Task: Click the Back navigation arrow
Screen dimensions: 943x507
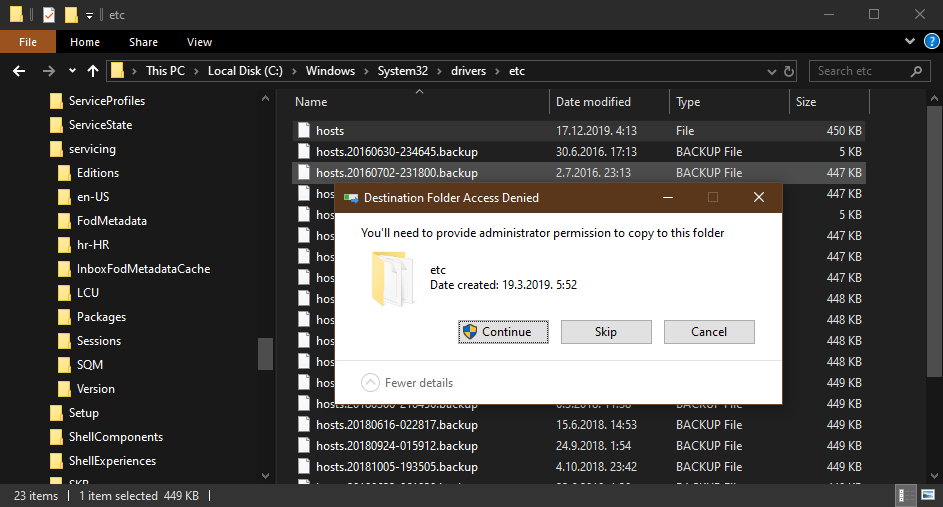Action: point(18,71)
